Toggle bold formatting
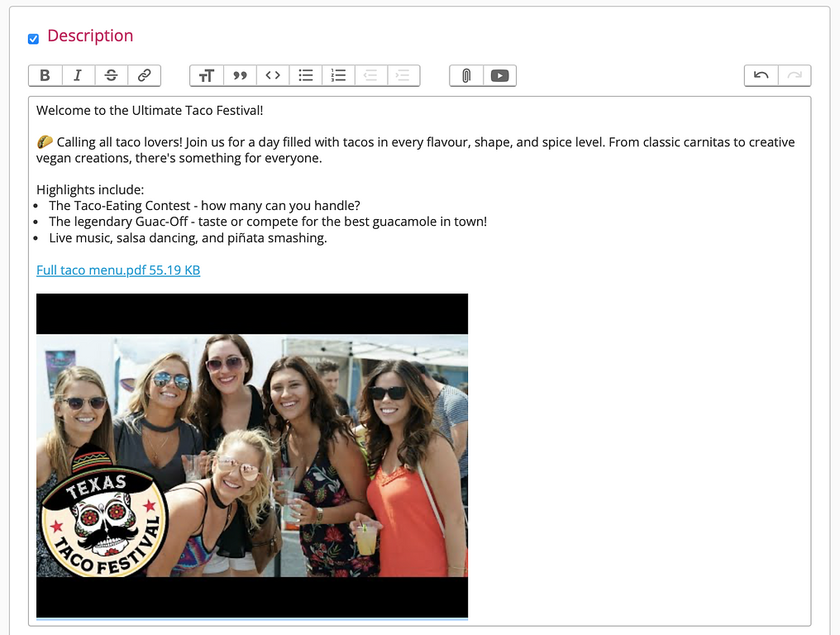Screen dimensions: 840x635 click(45, 75)
